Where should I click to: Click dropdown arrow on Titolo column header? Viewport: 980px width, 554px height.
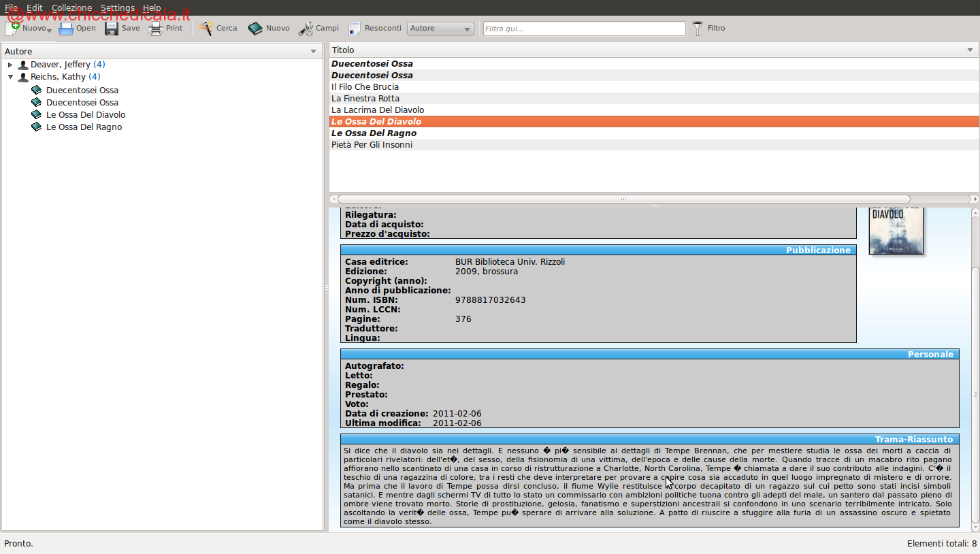(970, 50)
